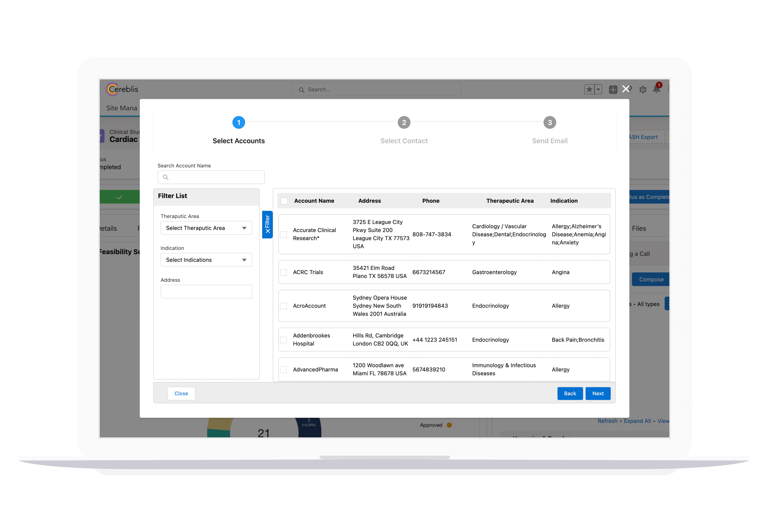Check the AcroAccount row checkbox

coord(283,306)
